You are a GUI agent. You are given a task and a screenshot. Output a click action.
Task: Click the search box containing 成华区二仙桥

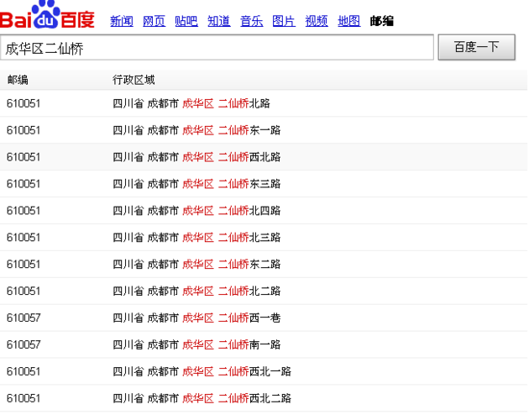pos(217,48)
